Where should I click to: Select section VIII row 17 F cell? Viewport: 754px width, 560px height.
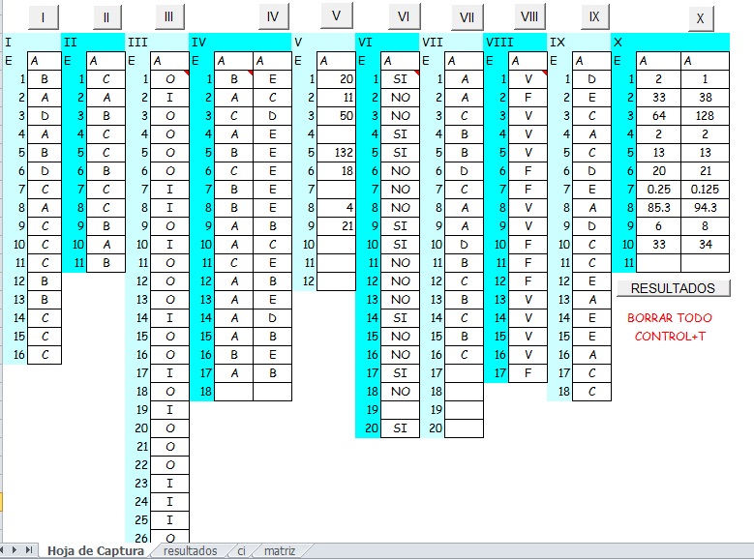coord(528,373)
